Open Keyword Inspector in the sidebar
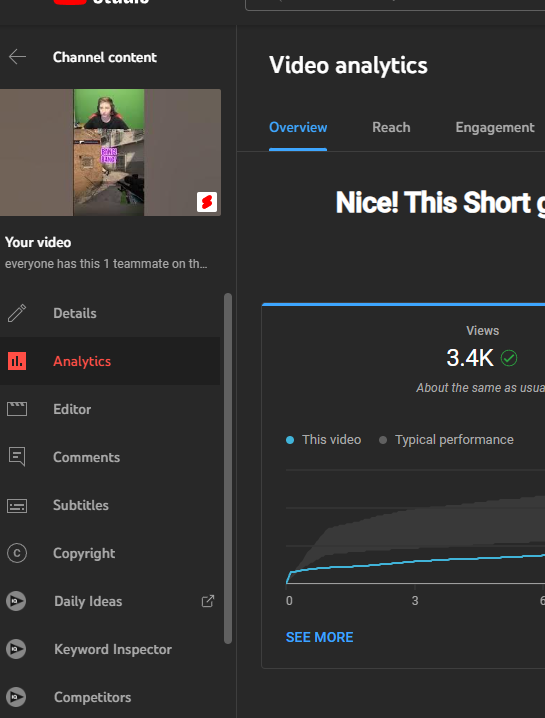 [x=110, y=649]
